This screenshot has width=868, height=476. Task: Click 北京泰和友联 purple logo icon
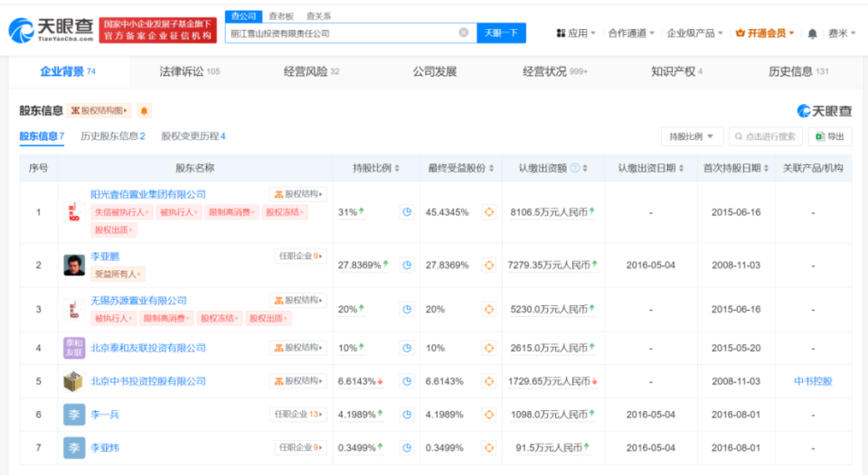[x=74, y=348]
